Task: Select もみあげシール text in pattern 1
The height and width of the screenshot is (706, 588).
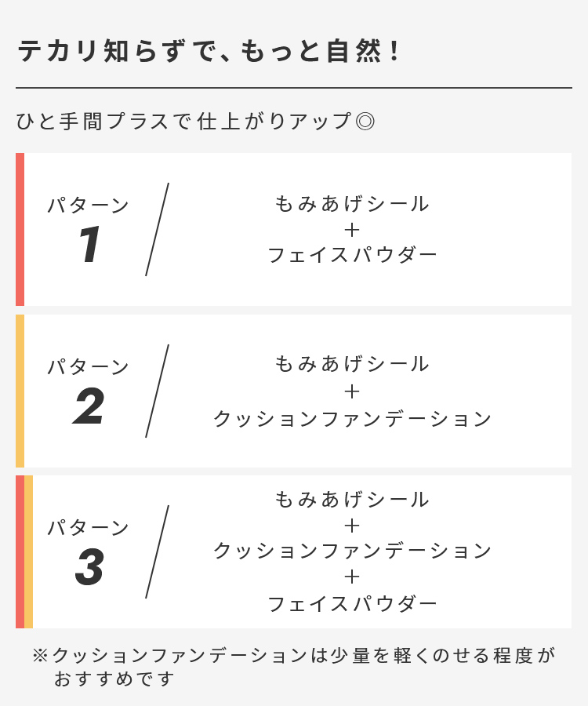Action: (352, 204)
